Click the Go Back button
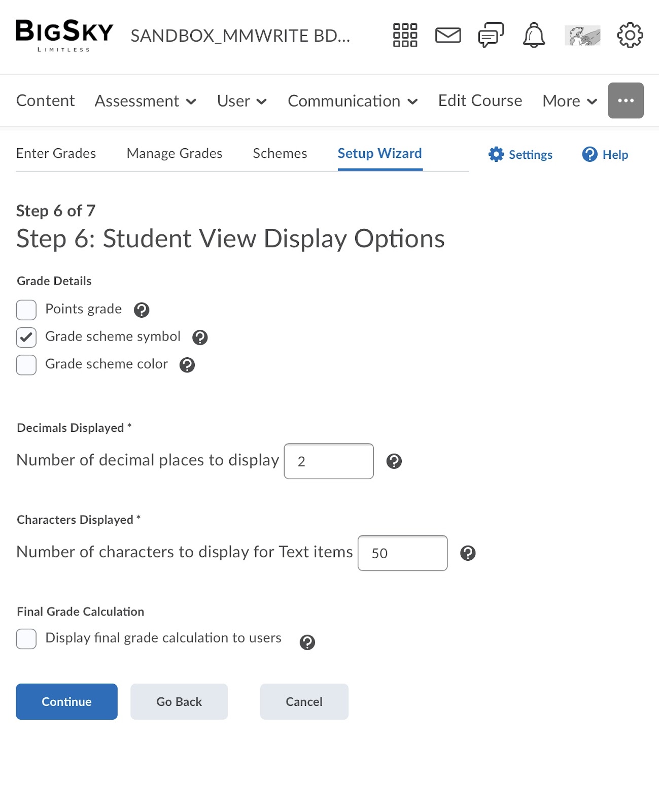Screen dimensions: 659x812 pos(179,701)
